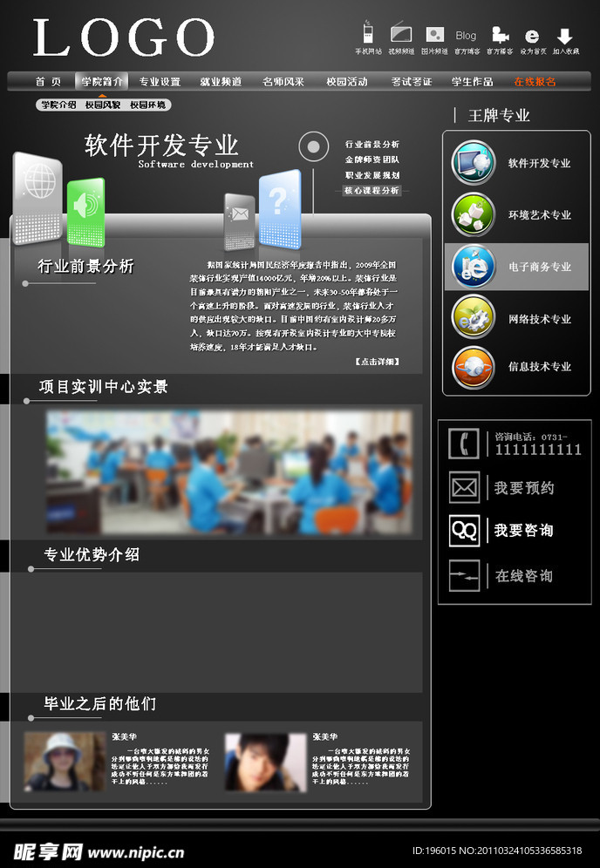Click the QQ icon beside 我要咨询

464,531
